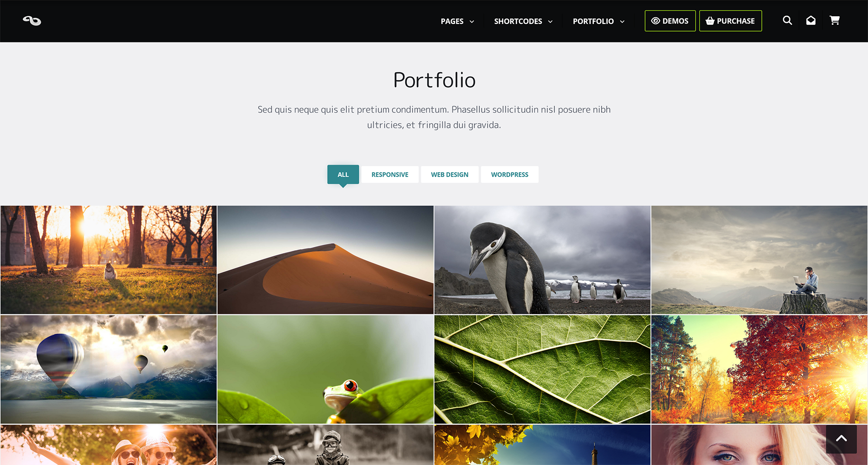Filter portfolio by WordPress
This screenshot has width=868, height=465.
point(509,174)
